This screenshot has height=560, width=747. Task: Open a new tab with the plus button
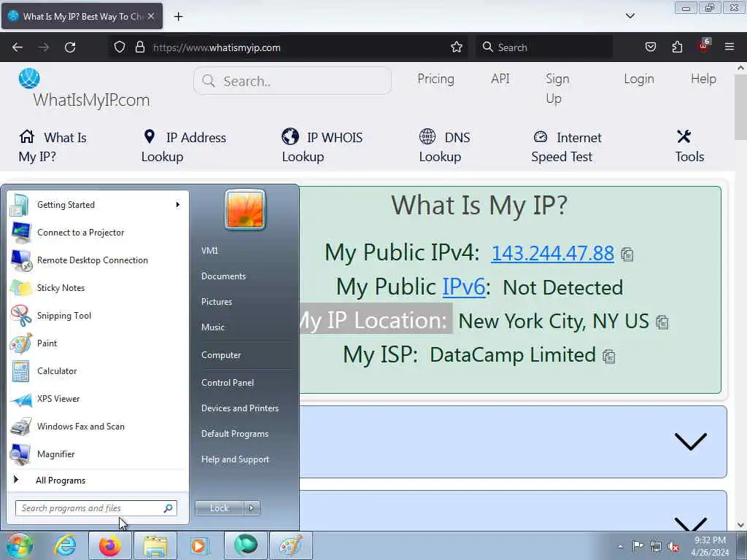(178, 17)
